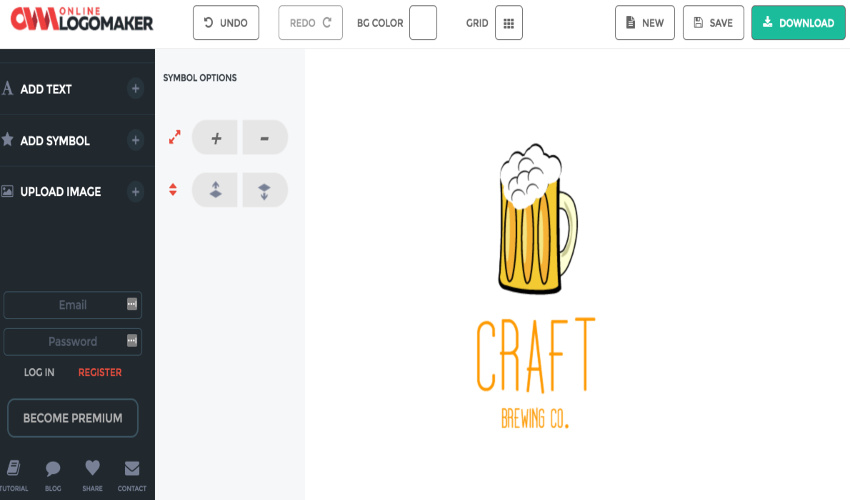The height and width of the screenshot is (500, 850).
Task: Click the Register link
Action: [100, 373]
